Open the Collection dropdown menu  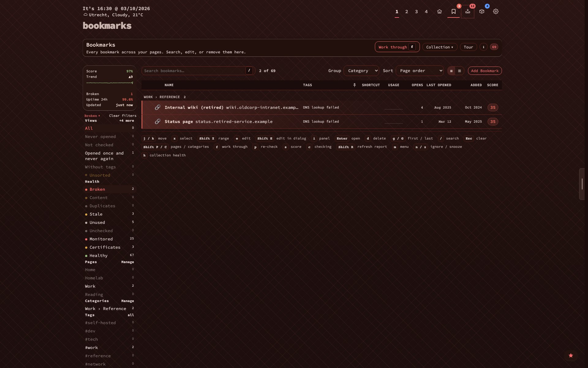439,47
